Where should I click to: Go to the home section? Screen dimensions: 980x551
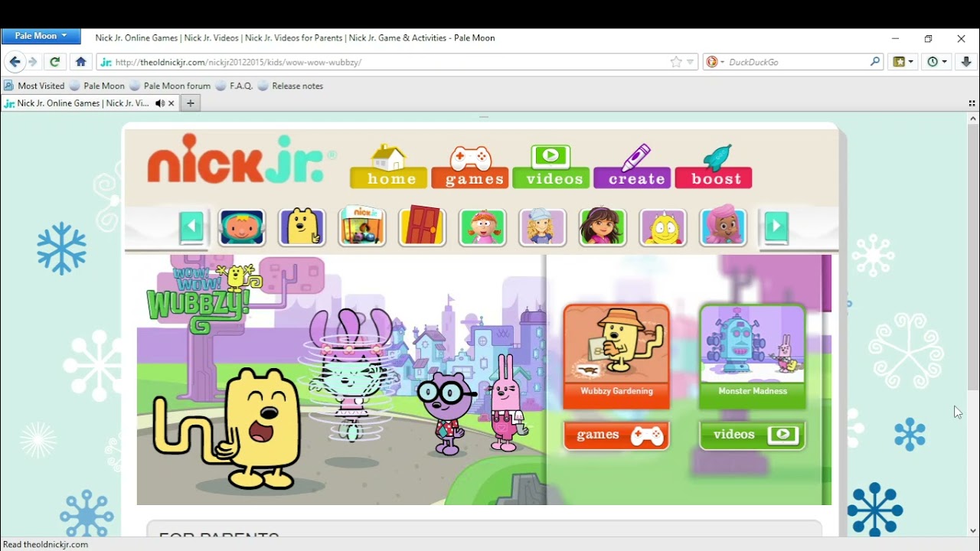[x=389, y=167]
